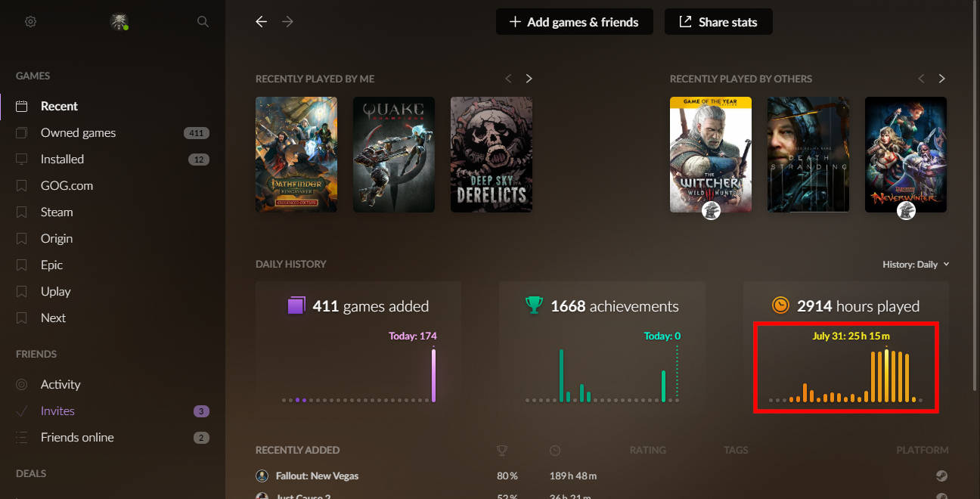Open the Pathfinder Kingmaker game cover

[x=296, y=154]
